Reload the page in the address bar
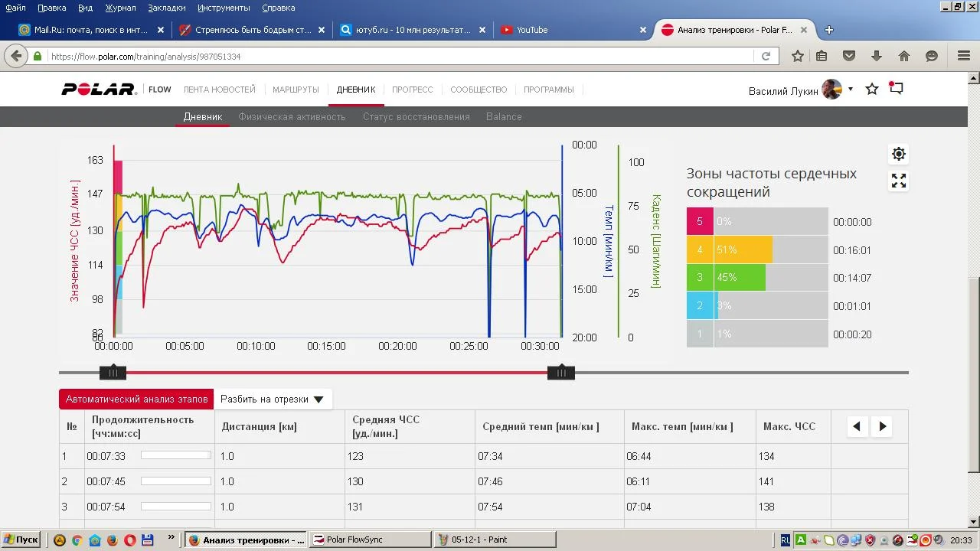The width and height of the screenshot is (980, 551). (x=766, y=56)
